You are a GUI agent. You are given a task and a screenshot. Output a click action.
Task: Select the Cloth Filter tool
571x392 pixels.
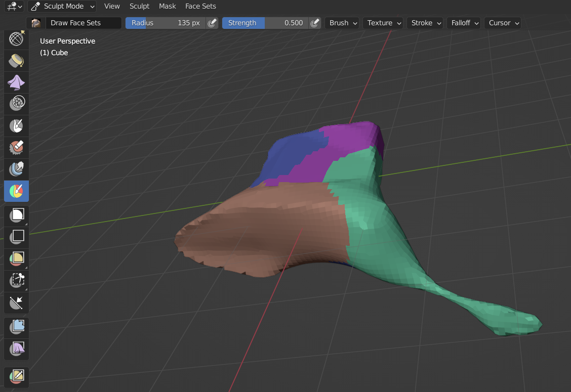[16, 349]
